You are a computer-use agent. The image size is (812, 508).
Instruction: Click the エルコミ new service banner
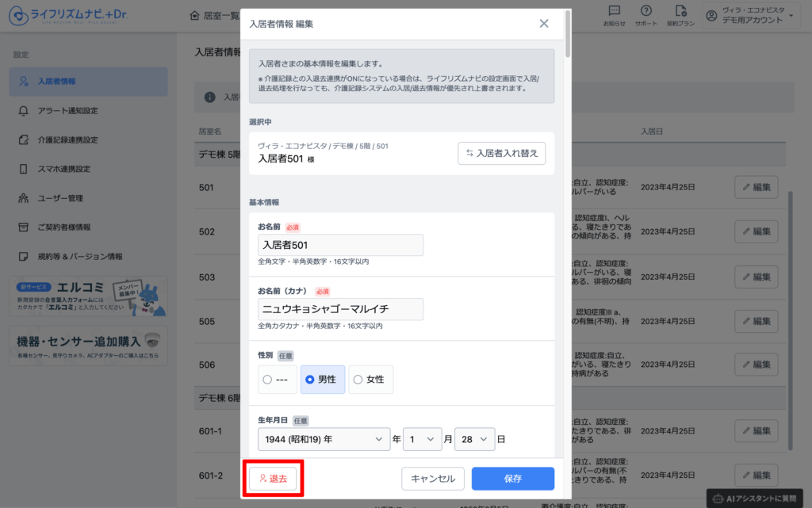click(88, 296)
